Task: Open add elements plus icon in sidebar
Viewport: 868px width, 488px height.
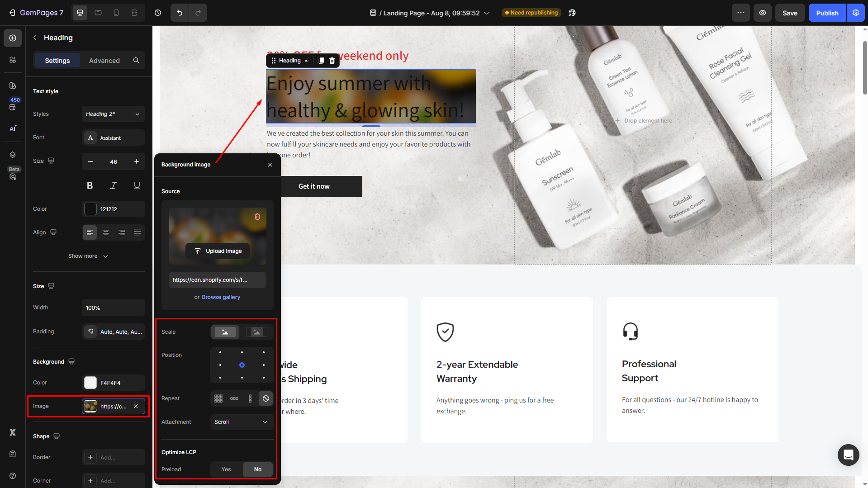Action: coord(13,38)
